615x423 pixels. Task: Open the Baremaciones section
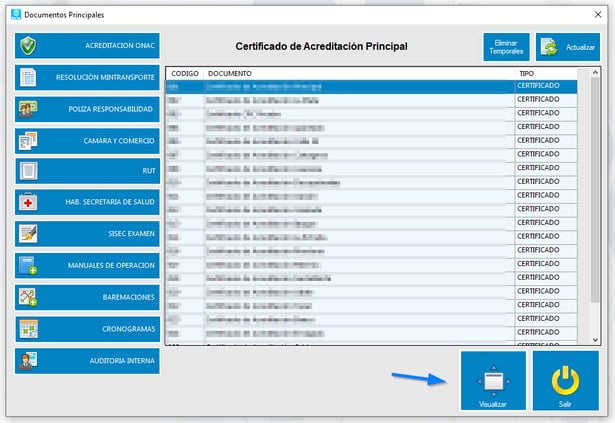coord(87,296)
